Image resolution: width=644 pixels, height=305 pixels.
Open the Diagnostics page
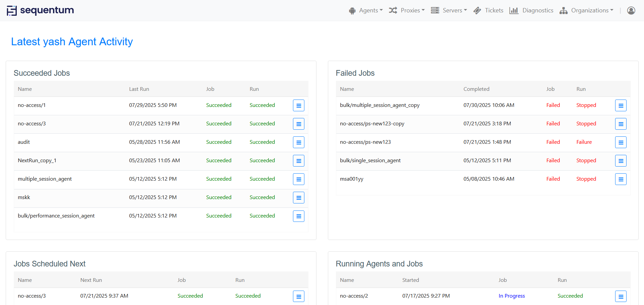tap(531, 11)
